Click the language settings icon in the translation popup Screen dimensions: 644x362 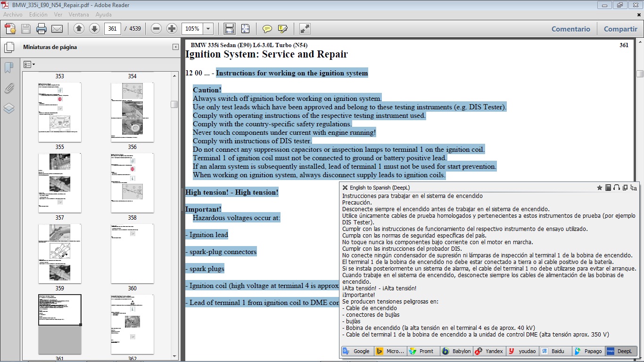[x=634, y=188]
